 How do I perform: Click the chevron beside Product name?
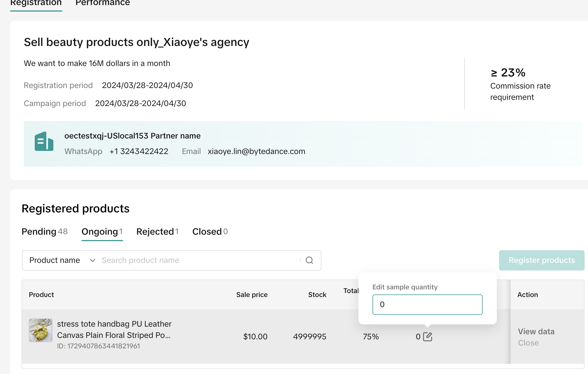[x=92, y=260]
